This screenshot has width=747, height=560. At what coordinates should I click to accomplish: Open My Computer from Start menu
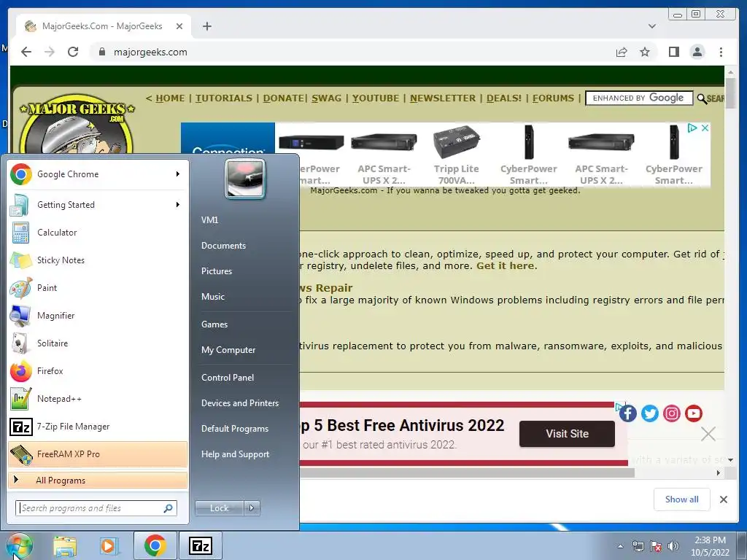(228, 350)
